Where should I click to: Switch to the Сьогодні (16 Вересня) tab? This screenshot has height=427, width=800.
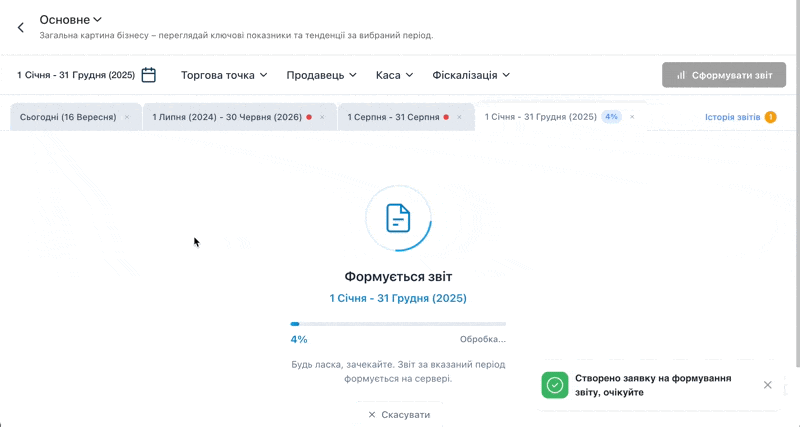[x=68, y=117]
